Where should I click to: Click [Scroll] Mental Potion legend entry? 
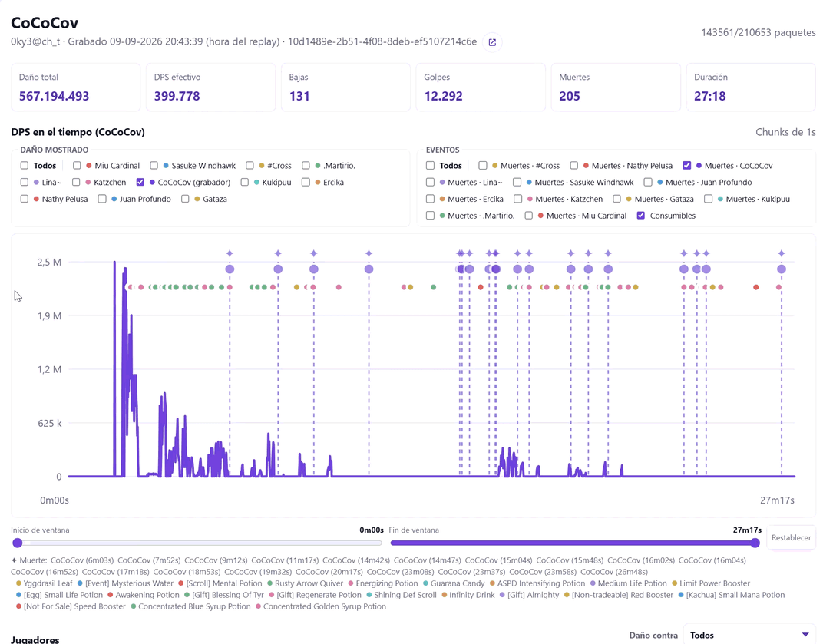tap(220, 583)
